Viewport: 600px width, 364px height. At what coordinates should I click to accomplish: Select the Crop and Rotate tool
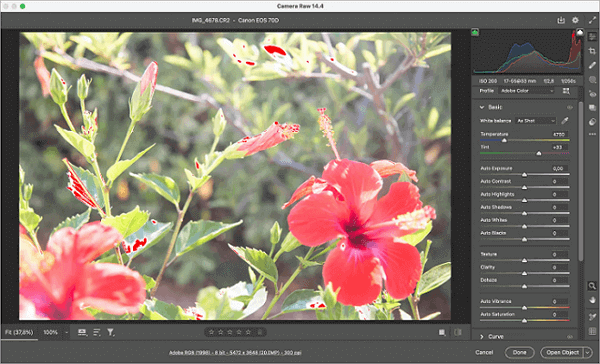pos(592,51)
